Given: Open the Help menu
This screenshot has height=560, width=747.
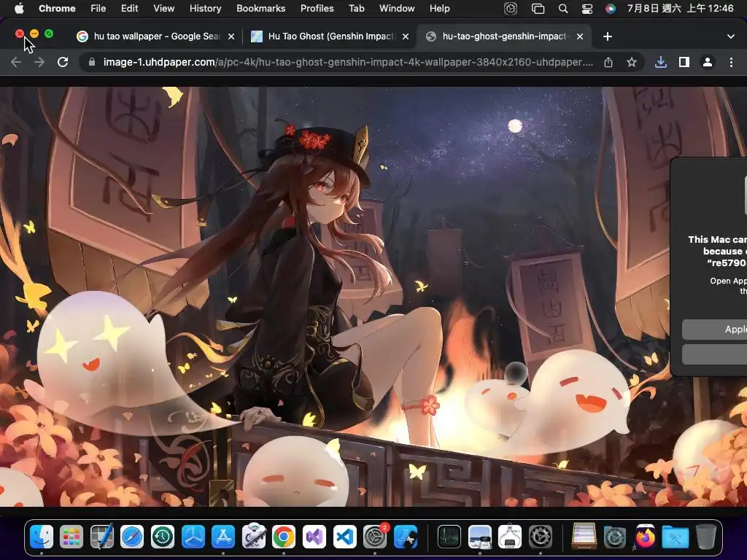Looking at the screenshot, I should 439,9.
